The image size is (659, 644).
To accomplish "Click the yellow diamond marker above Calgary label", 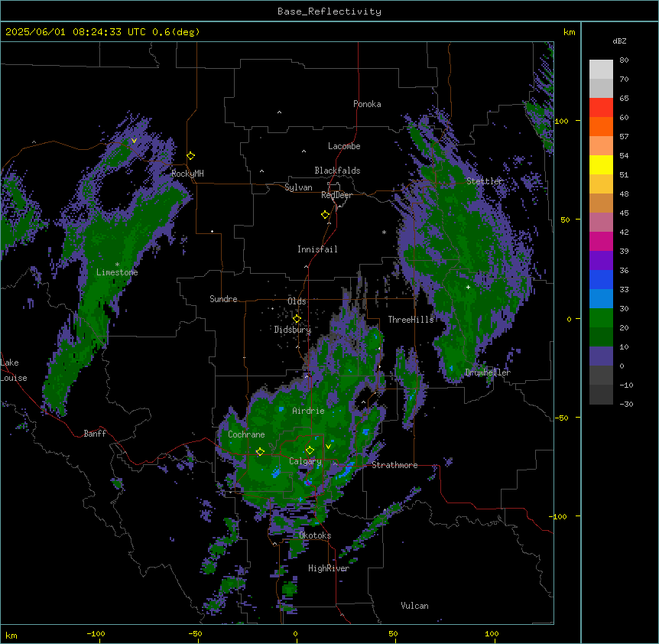I will coord(310,450).
